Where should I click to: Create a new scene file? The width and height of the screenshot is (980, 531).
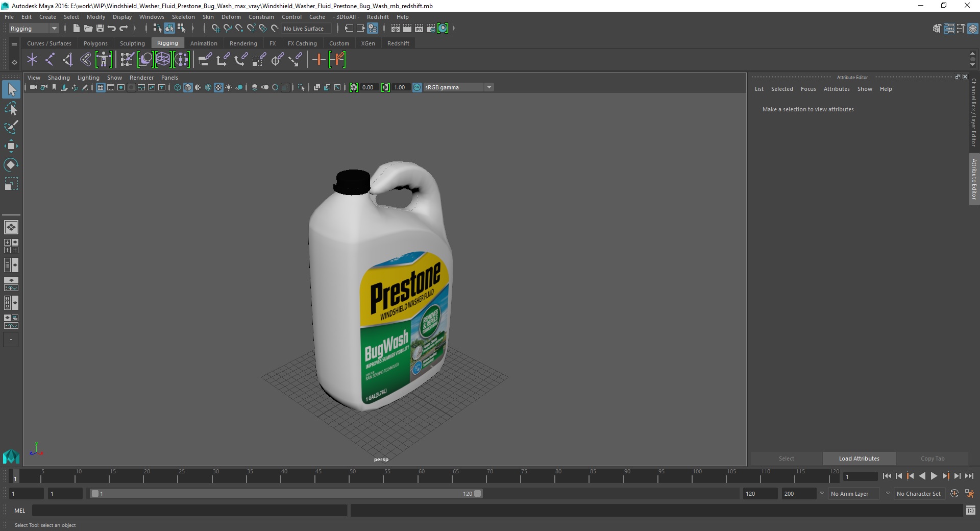click(77, 29)
